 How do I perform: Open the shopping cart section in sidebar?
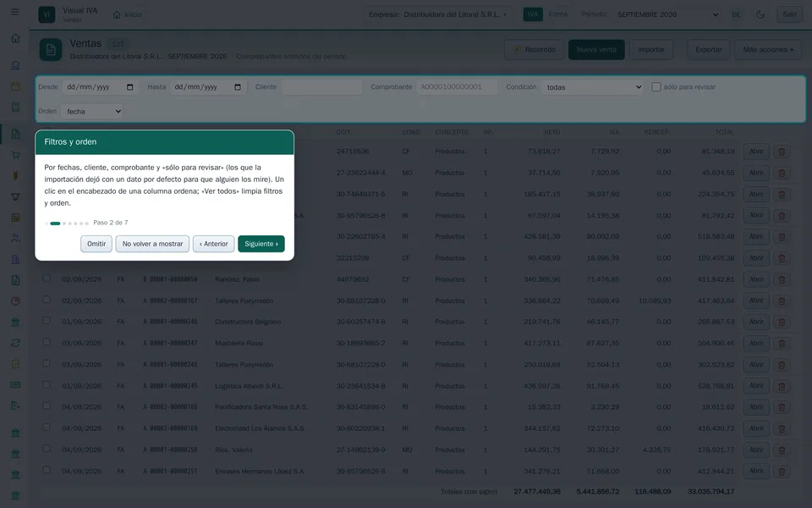(15, 155)
